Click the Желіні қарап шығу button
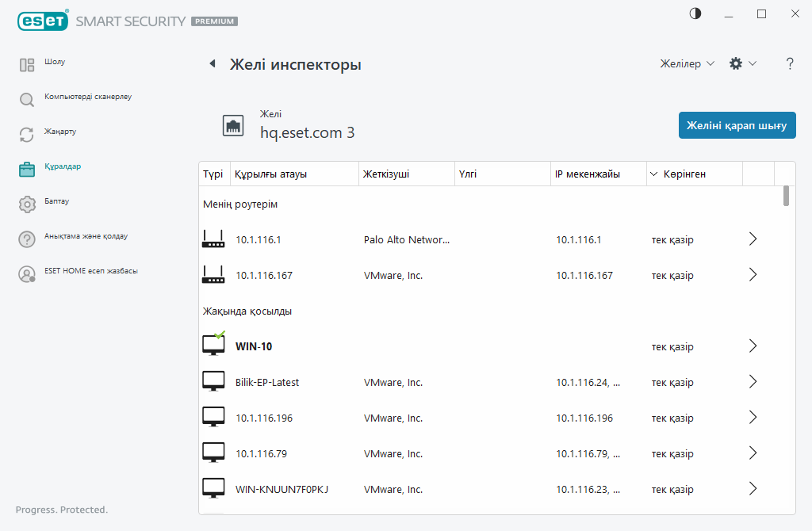Screen dimensions: 812x531 [737, 125]
